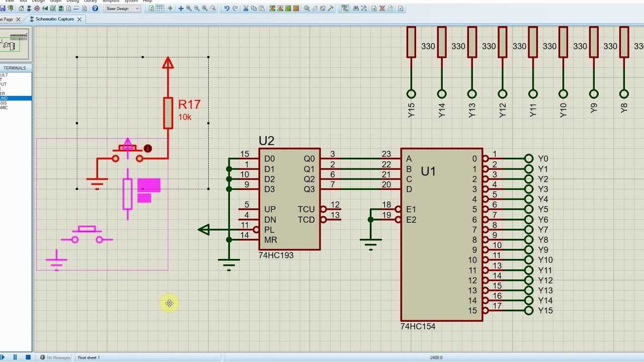Toggle the wire autorouter icon
The image size is (644, 362).
point(345,9)
